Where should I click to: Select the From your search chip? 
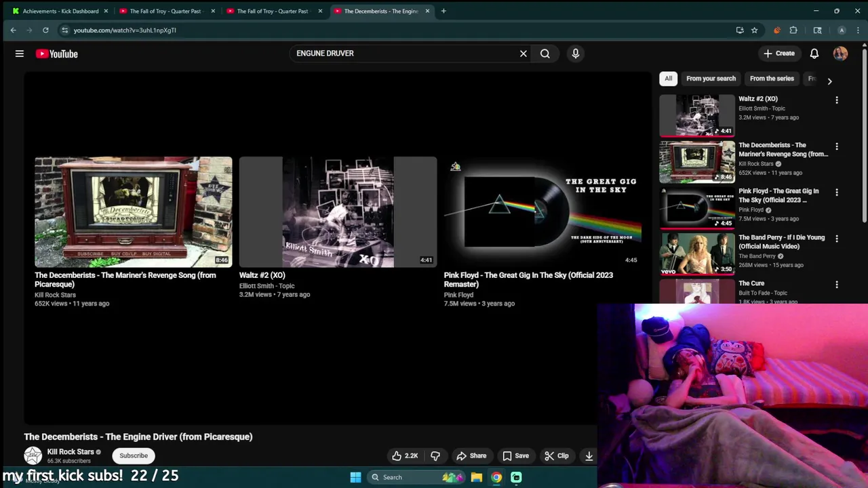click(x=711, y=79)
